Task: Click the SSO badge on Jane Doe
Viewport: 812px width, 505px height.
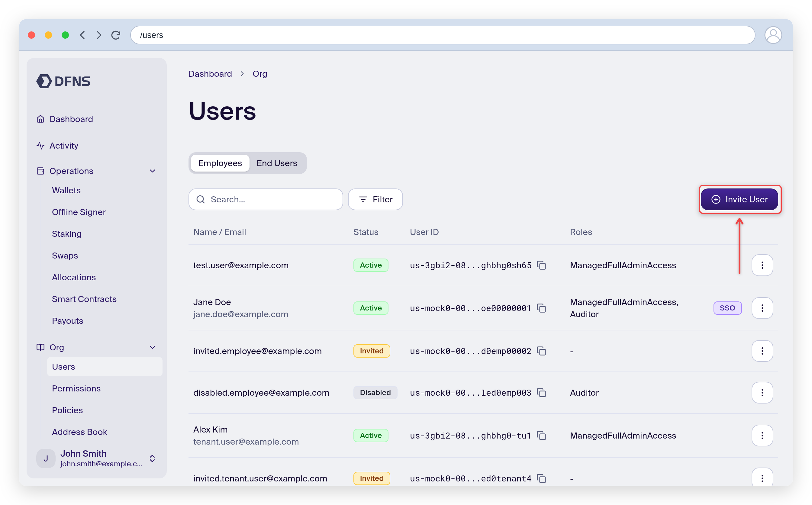Action: click(727, 308)
